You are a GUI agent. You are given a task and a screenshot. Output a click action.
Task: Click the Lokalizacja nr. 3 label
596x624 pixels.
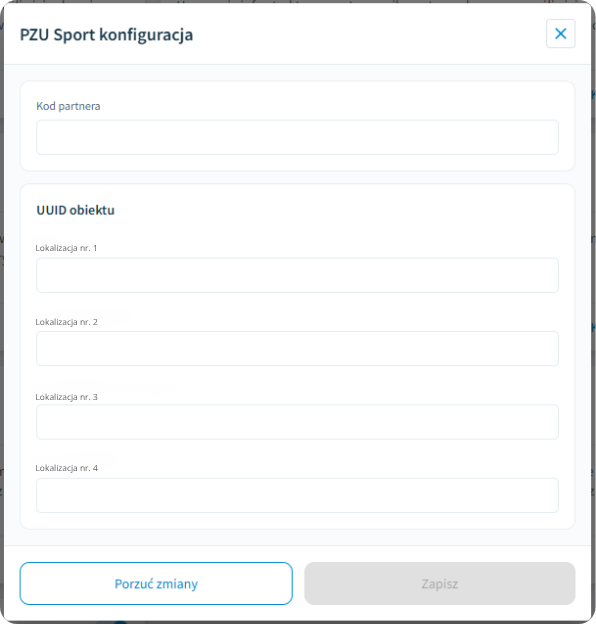tap(66, 397)
